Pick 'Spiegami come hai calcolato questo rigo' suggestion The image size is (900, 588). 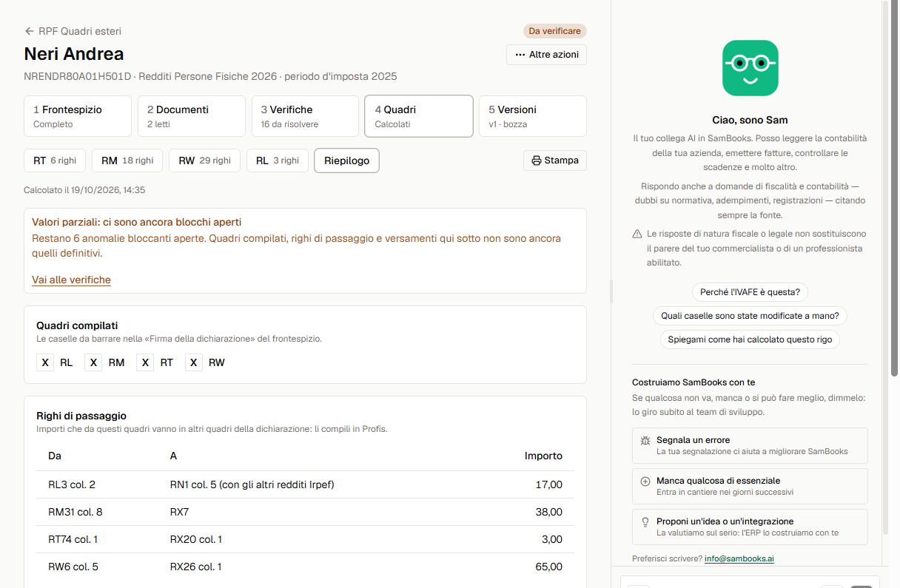[x=750, y=339]
